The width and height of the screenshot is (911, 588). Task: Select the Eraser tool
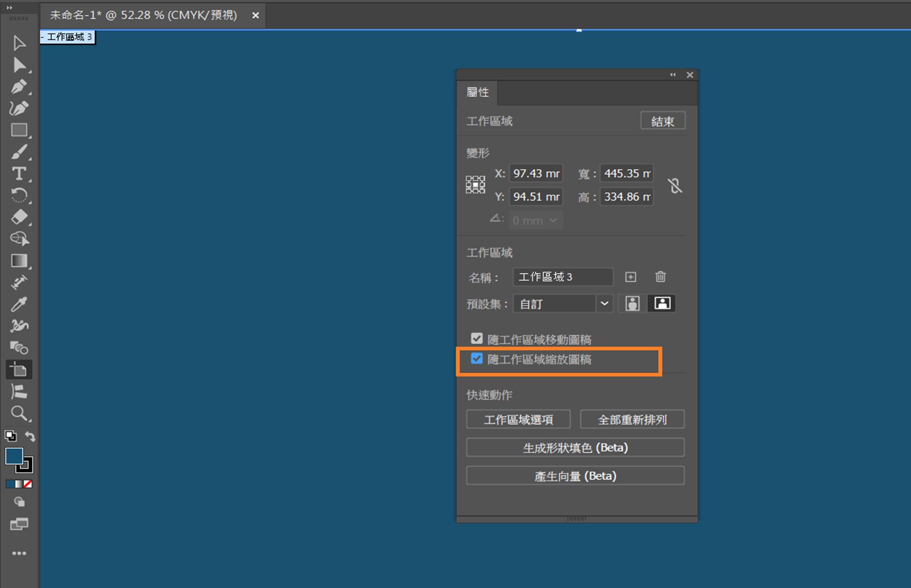pos(19,217)
